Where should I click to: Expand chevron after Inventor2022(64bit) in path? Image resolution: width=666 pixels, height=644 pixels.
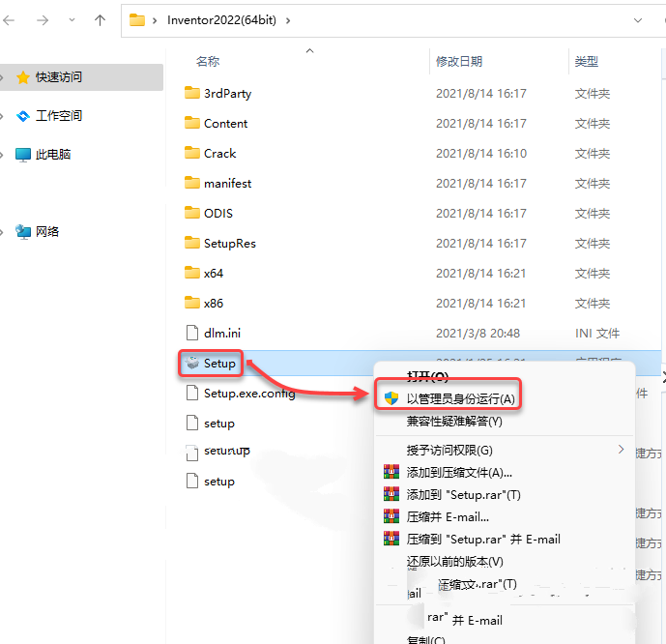point(288,20)
